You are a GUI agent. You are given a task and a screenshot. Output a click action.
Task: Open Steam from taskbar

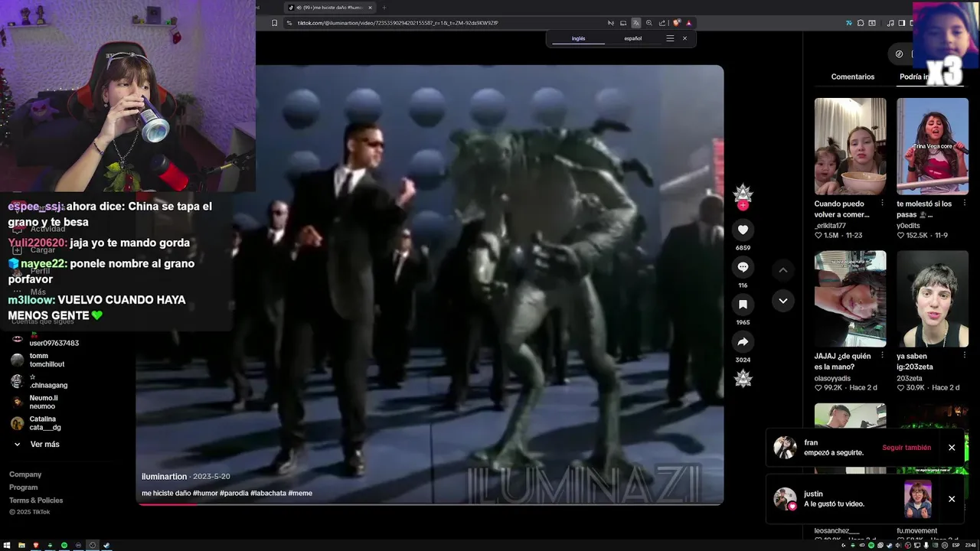(x=106, y=546)
